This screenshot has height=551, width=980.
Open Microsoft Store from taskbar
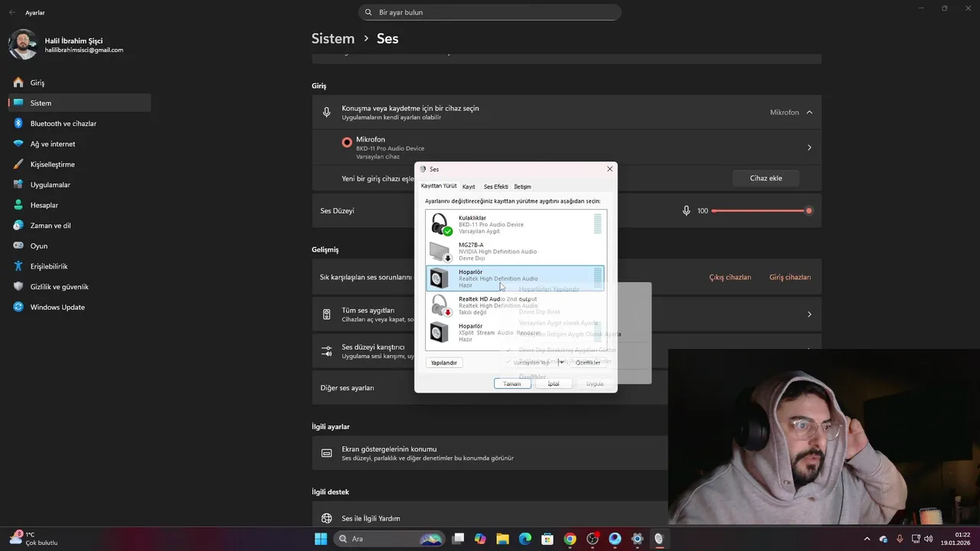tap(547, 539)
